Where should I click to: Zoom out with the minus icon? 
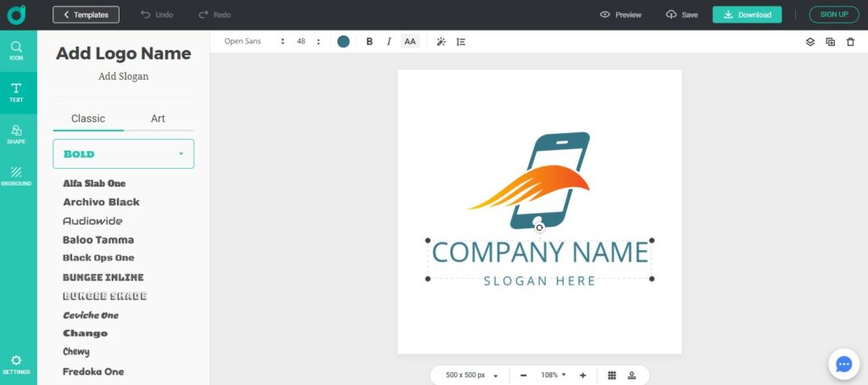coord(524,375)
